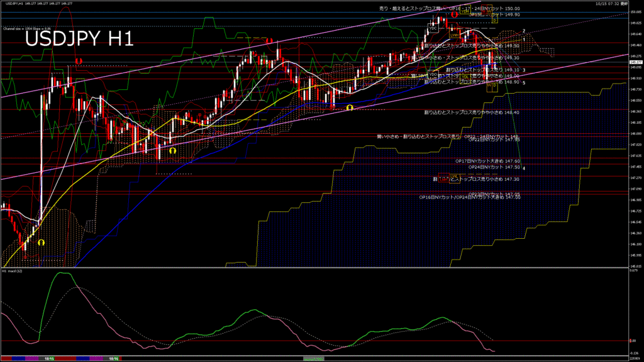This screenshot has width=644, height=362.
Task: Select the OP22日NYカット 147.95 label
Action: (x=494, y=140)
